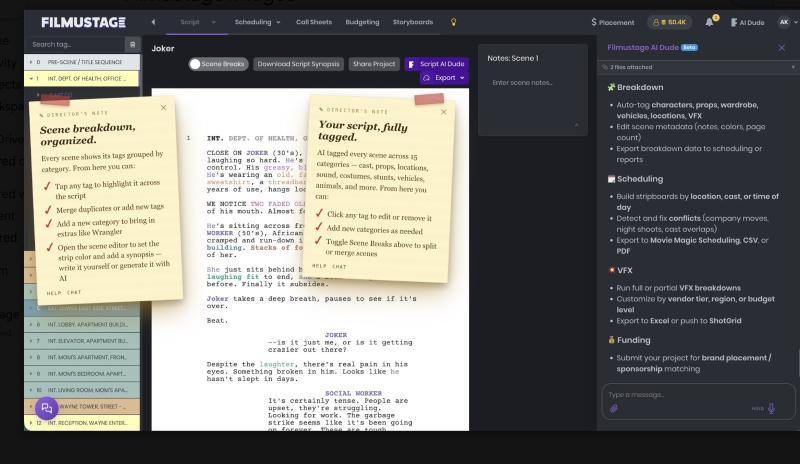
Task: Collapse sidebar with left arrow icon
Action: pyautogui.click(x=153, y=22)
